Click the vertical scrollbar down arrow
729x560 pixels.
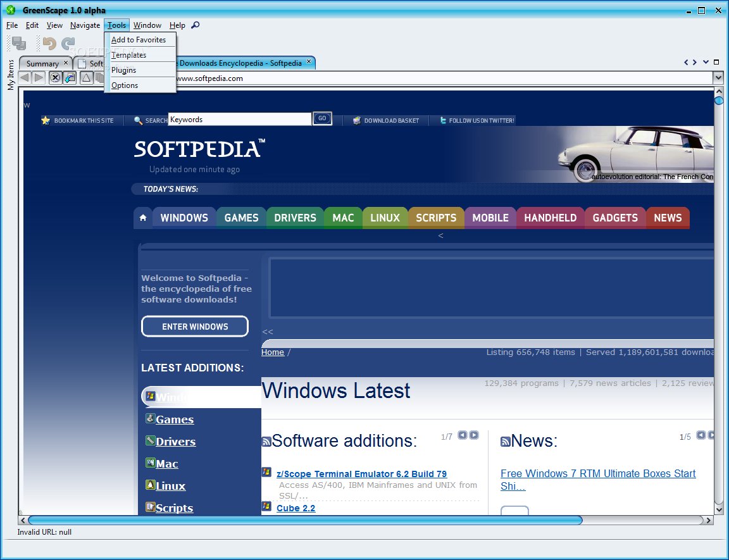tap(719, 510)
